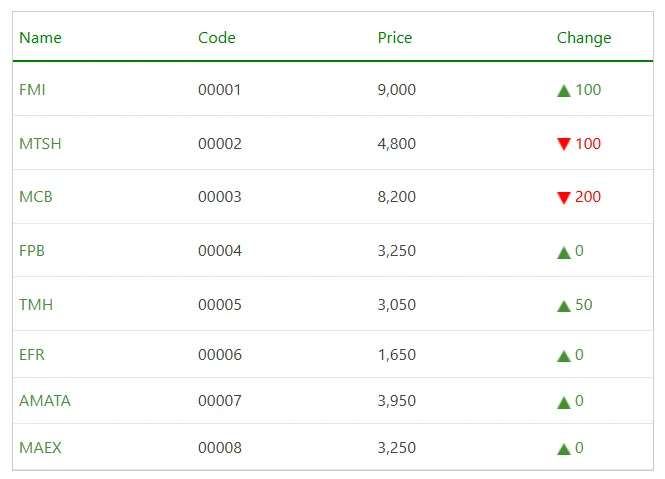The width and height of the screenshot is (665, 479).
Task: Select the code 00005 cell
Action: point(220,305)
